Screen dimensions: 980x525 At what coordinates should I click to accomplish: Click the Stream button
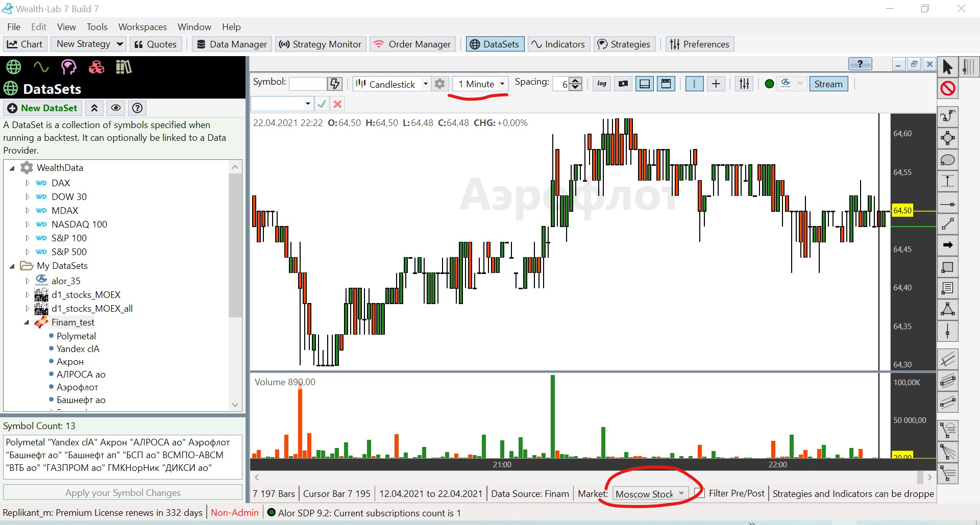pyautogui.click(x=828, y=84)
